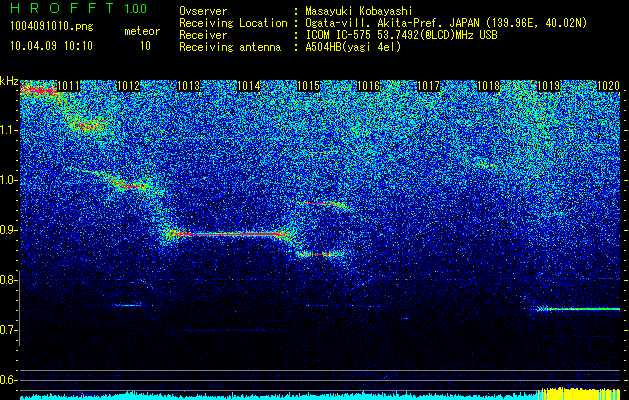This screenshot has height=400, width=629.
Task: Click the 1014 time marker
Action: coord(249,86)
